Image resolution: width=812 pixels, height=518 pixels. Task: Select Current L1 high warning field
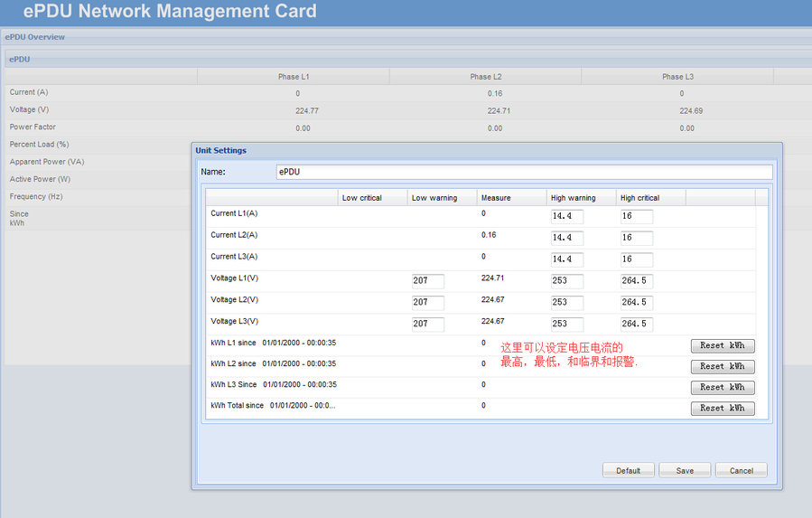coord(567,216)
